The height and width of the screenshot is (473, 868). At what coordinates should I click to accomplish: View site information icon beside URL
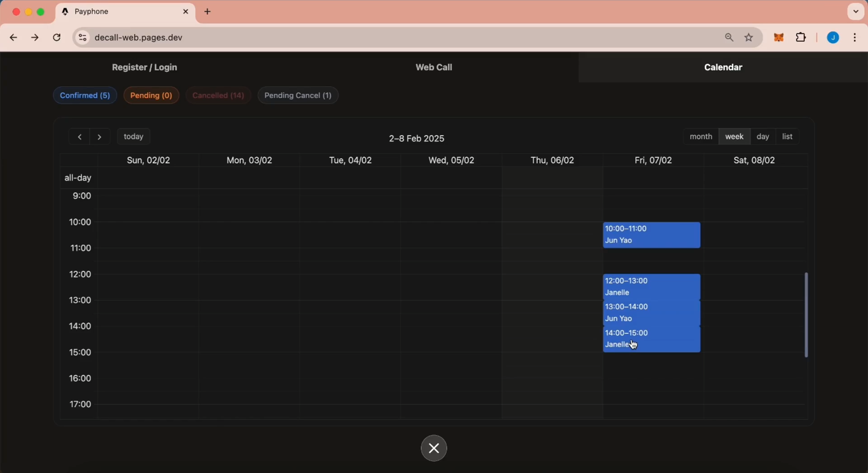[82, 38]
